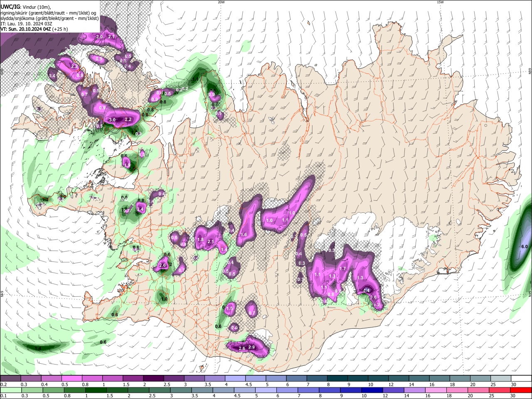Click the '3.0' snowfall value on the map
This screenshot has height=399, width=532.
point(112,120)
